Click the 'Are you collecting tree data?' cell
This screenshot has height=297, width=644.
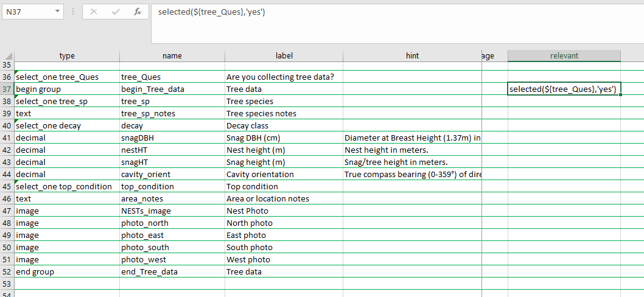point(284,77)
